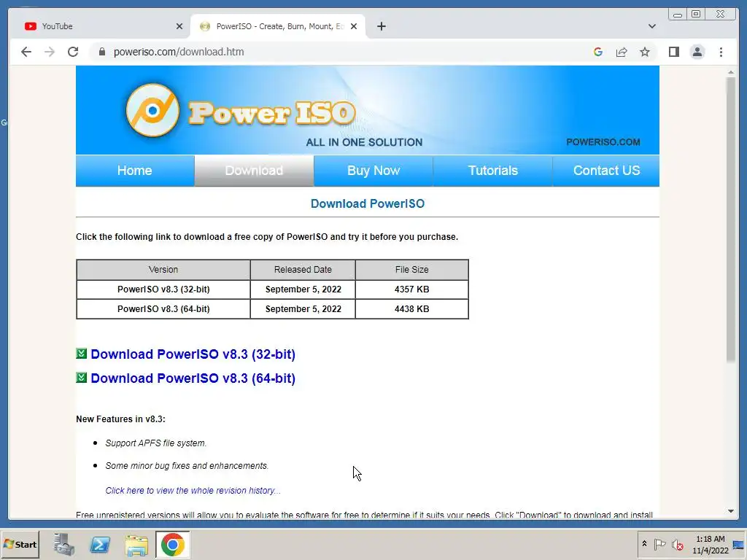Click green download icon beside 32-bit link
This screenshot has width=747, height=560.
[82, 354]
